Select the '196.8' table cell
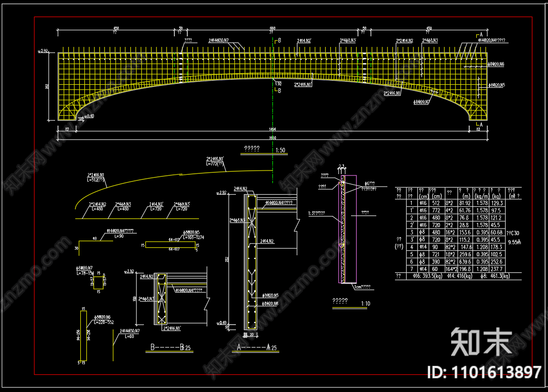The image size is (548, 392). click(x=465, y=269)
